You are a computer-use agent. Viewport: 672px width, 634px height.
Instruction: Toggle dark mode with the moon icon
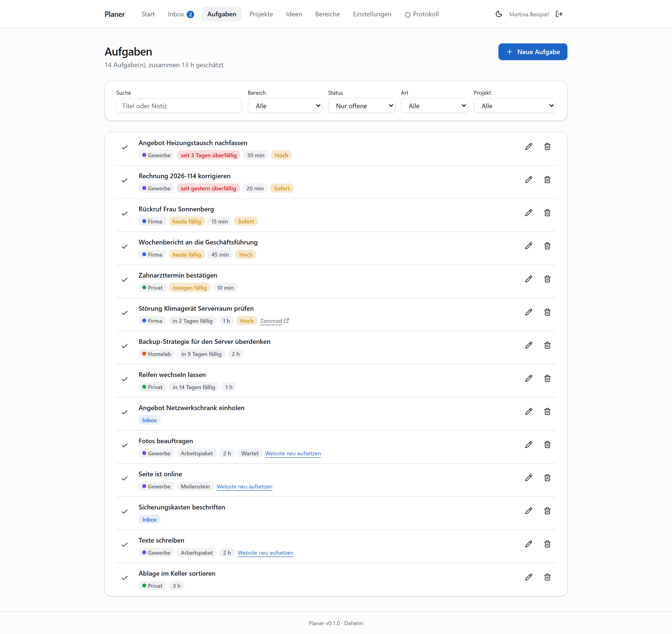point(499,14)
